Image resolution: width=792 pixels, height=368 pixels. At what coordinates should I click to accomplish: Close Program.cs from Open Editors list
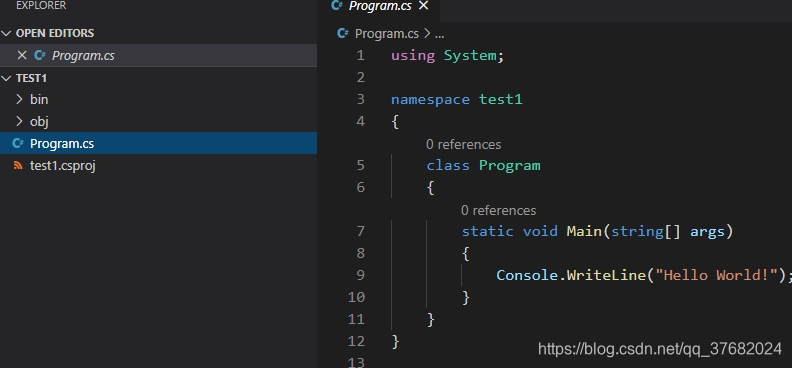click(22, 56)
